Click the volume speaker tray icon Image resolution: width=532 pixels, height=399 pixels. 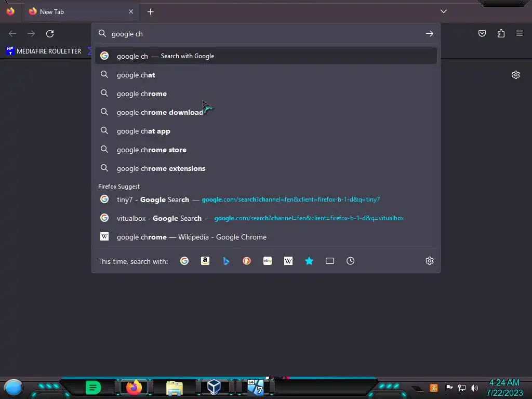point(474,388)
